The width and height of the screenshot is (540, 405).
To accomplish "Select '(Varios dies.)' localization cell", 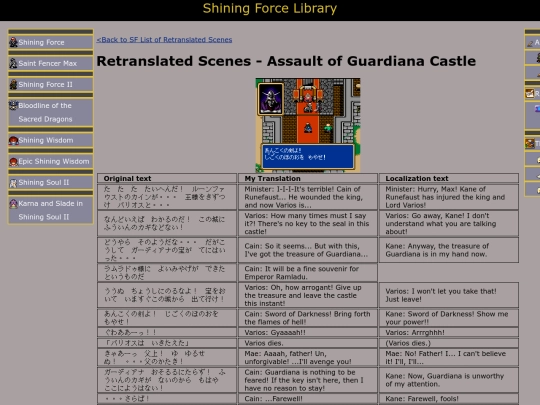I will click(449, 343).
